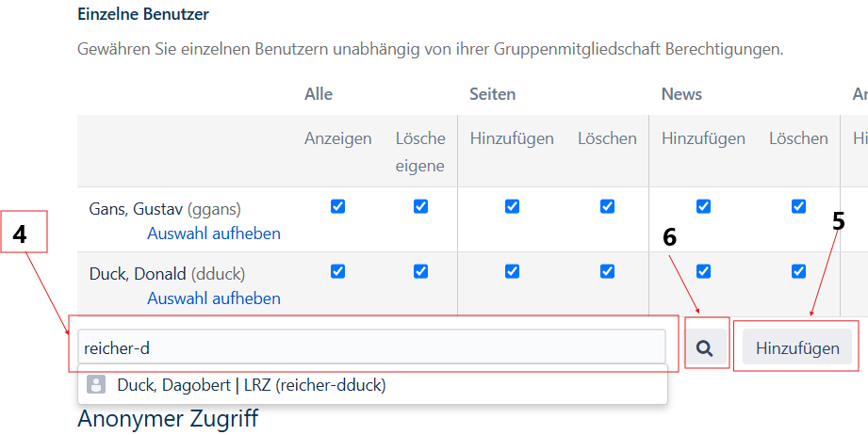Click the Hinzufügen button
868x435 pixels.
[796, 347]
